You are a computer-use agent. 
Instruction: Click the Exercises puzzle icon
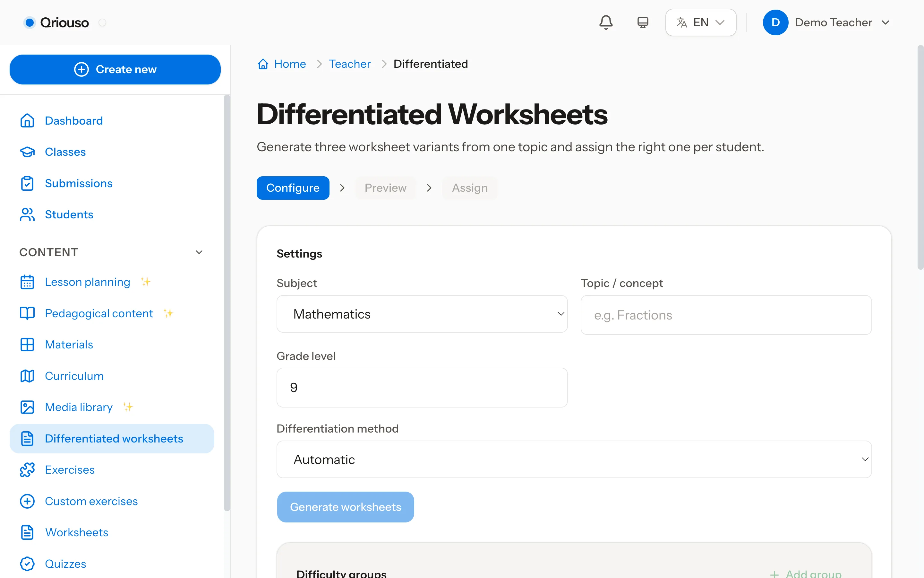(27, 470)
